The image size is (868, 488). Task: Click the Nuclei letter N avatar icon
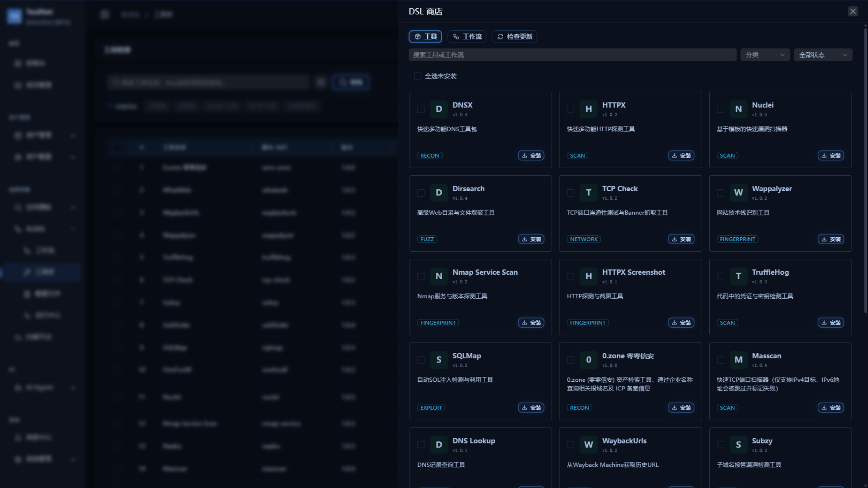tap(738, 109)
